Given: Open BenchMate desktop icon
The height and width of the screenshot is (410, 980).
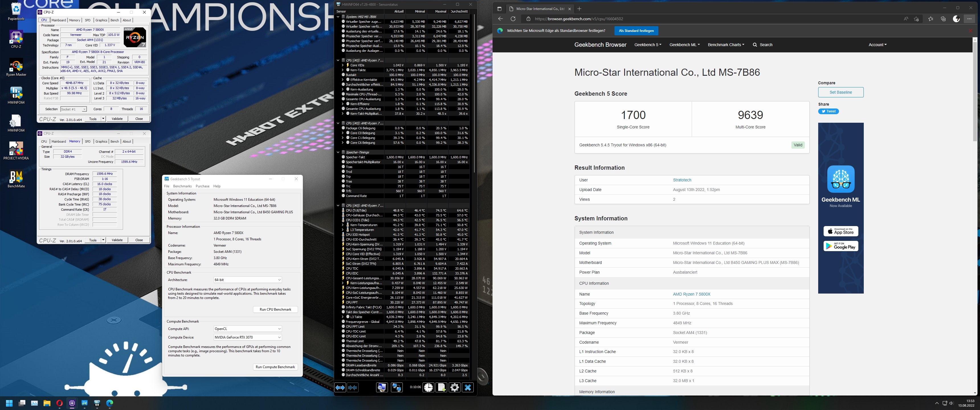Looking at the screenshot, I should (x=16, y=179).
